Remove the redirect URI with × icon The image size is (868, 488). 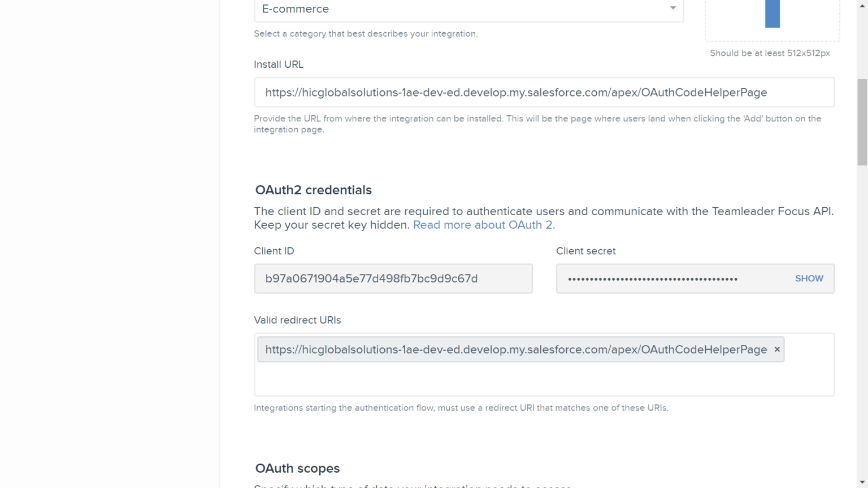tap(777, 350)
